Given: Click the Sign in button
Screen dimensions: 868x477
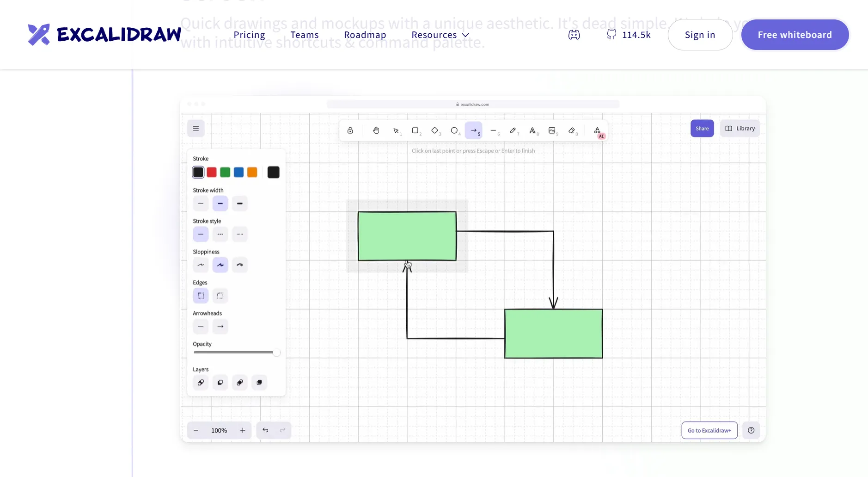Looking at the screenshot, I should click(x=700, y=35).
